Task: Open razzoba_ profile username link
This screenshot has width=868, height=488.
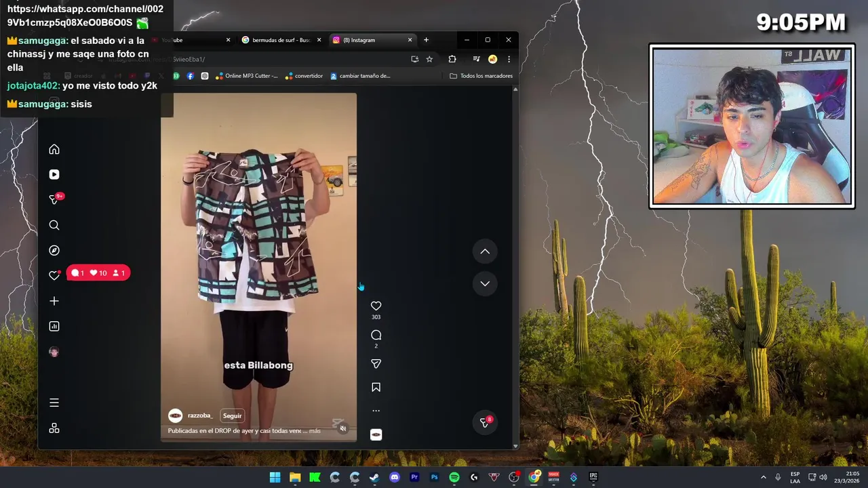Action: click(x=200, y=415)
